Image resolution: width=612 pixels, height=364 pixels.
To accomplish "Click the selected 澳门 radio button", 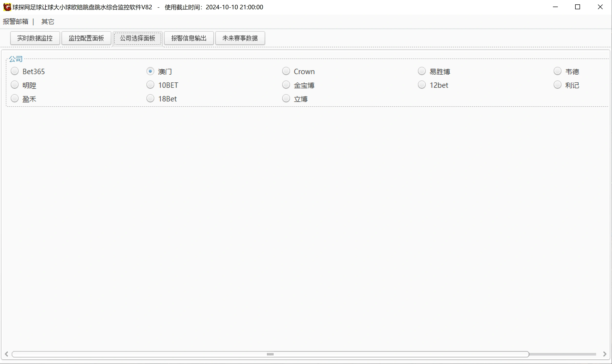I will pyautogui.click(x=150, y=71).
